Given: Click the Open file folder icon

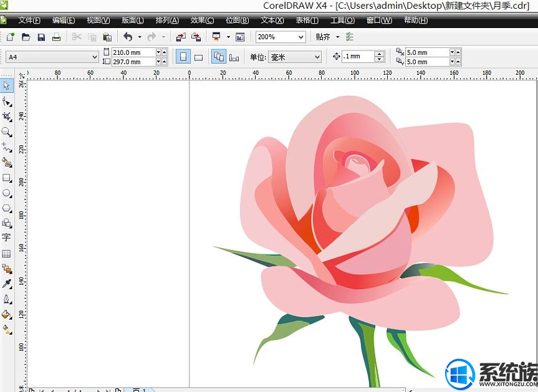Looking at the screenshot, I should [x=26, y=37].
